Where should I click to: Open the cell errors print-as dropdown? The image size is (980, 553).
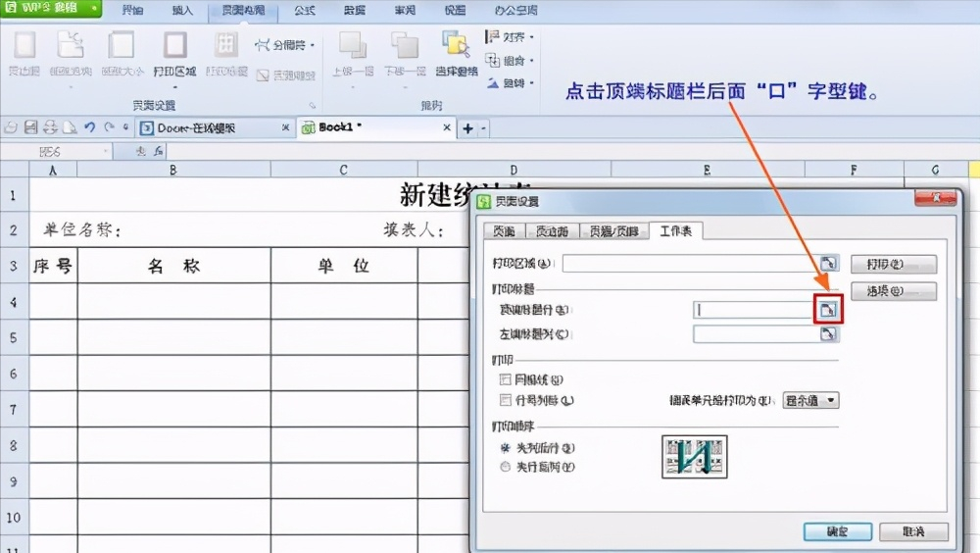pos(810,400)
